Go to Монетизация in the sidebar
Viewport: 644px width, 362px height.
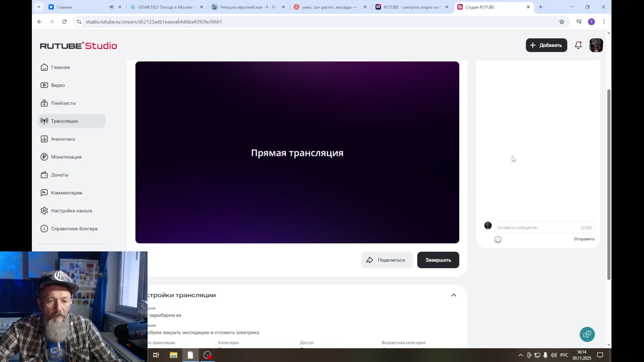66,157
